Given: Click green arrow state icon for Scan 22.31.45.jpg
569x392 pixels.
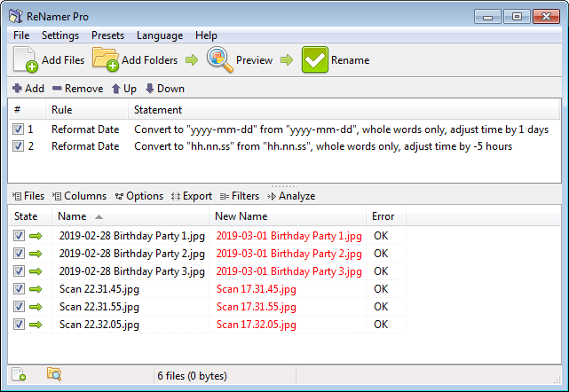Looking at the screenshot, I should point(36,289).
